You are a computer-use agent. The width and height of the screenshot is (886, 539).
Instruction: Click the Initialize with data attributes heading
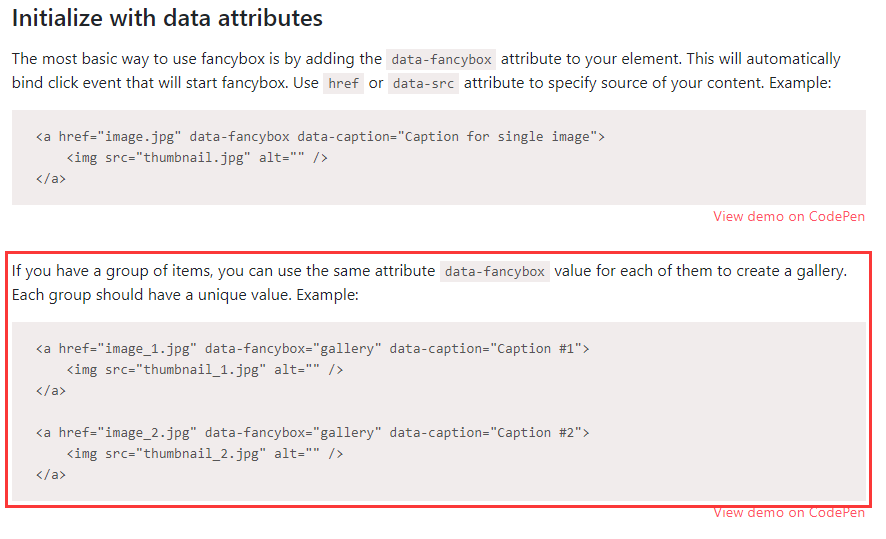[167, 18]
